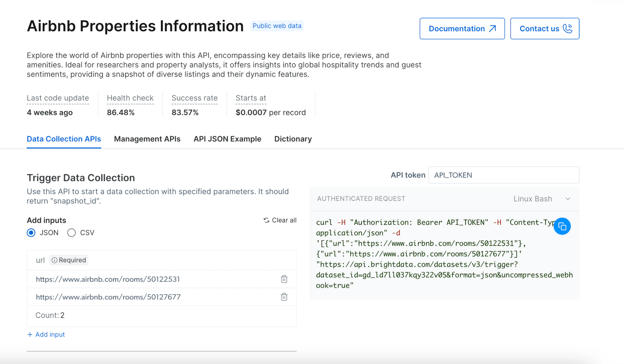Click the Clear all refresh icon
Image resolution: width=624 pixels, height=364 pixels.
(266, 220)
